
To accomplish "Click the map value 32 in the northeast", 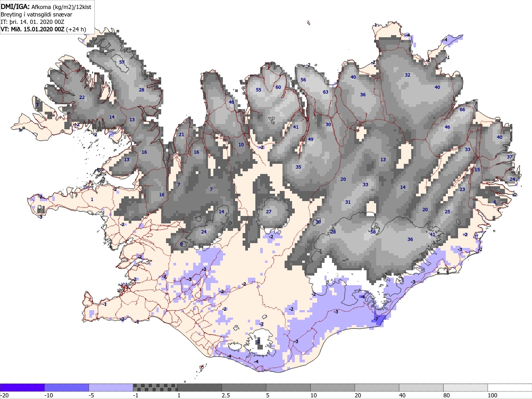I will pyautogui.click(x=408, y=75).
